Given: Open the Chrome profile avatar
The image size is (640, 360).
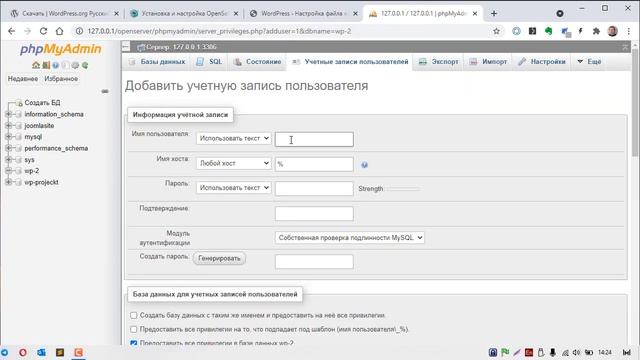Looking at the screenshot, I should tap(612, 31).
